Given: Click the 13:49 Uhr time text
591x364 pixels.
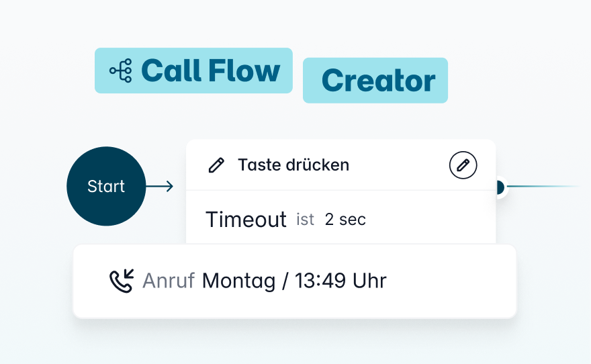Looking at the screenshot, I should coord(340,281).
